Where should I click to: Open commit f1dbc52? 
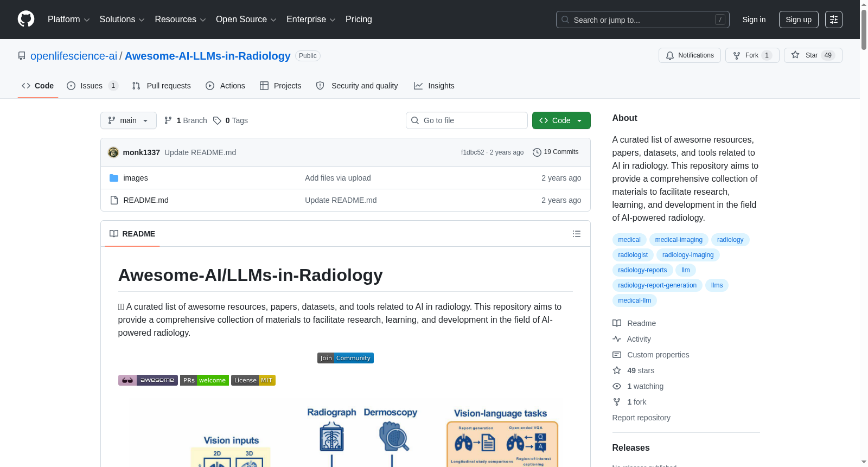473,152
